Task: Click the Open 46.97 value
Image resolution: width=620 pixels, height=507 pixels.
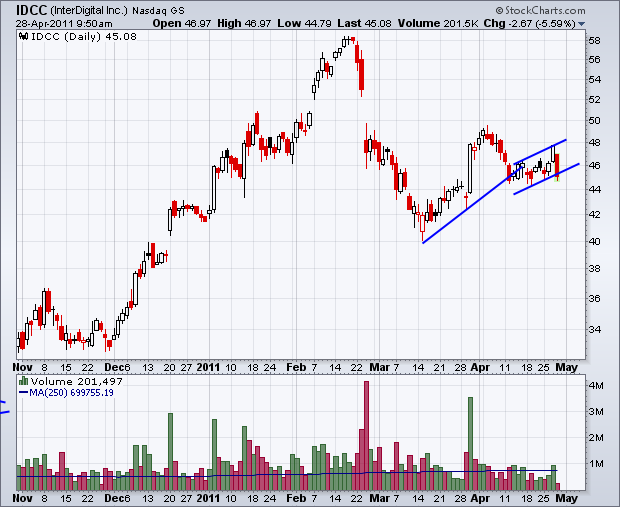Action: [x=182, y=24]
